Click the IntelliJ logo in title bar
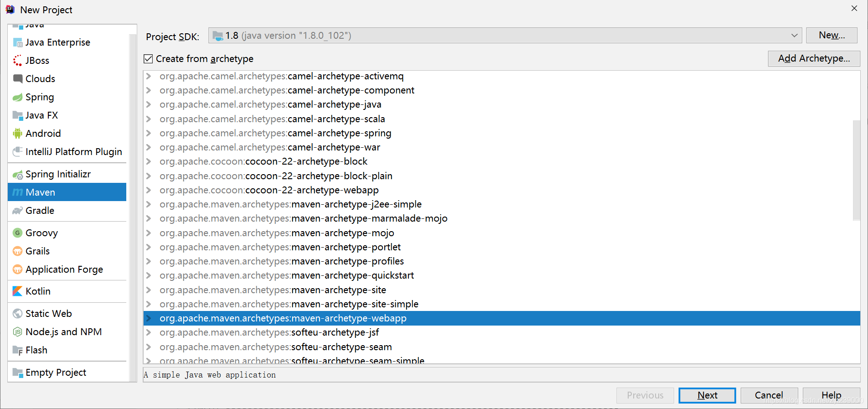This screenshot has height=409, width=868. [x=10, y=9]
